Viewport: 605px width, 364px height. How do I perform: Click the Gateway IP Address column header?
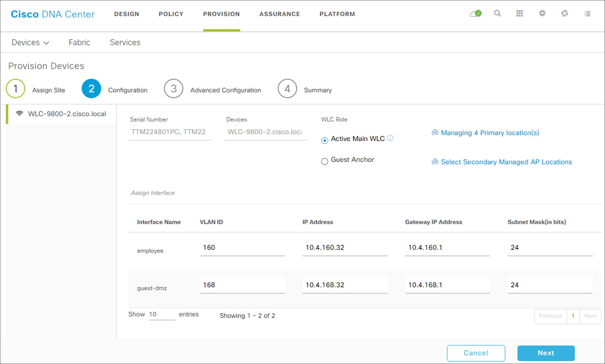click(x=434, y=222)
